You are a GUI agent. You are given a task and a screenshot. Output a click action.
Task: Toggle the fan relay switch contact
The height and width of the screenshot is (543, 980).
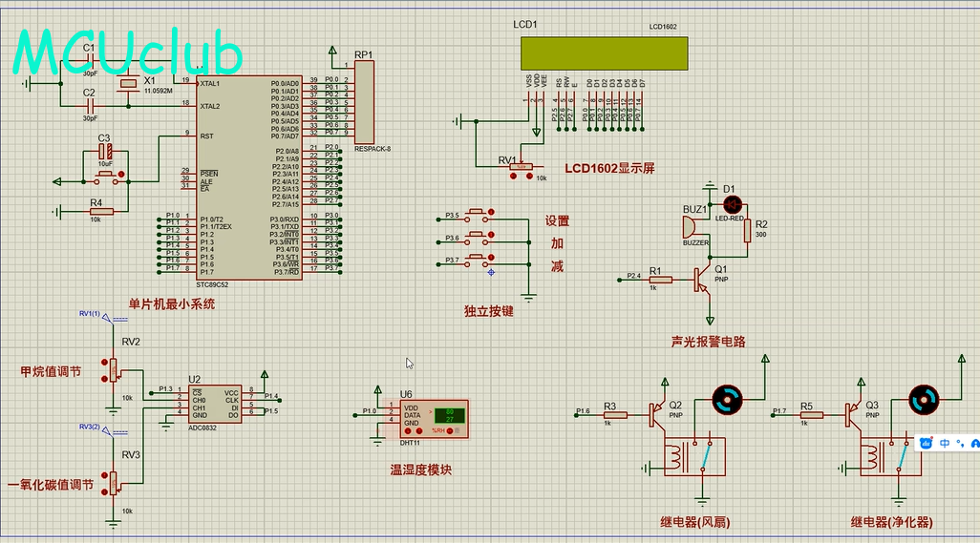click(x=704, y=457)
